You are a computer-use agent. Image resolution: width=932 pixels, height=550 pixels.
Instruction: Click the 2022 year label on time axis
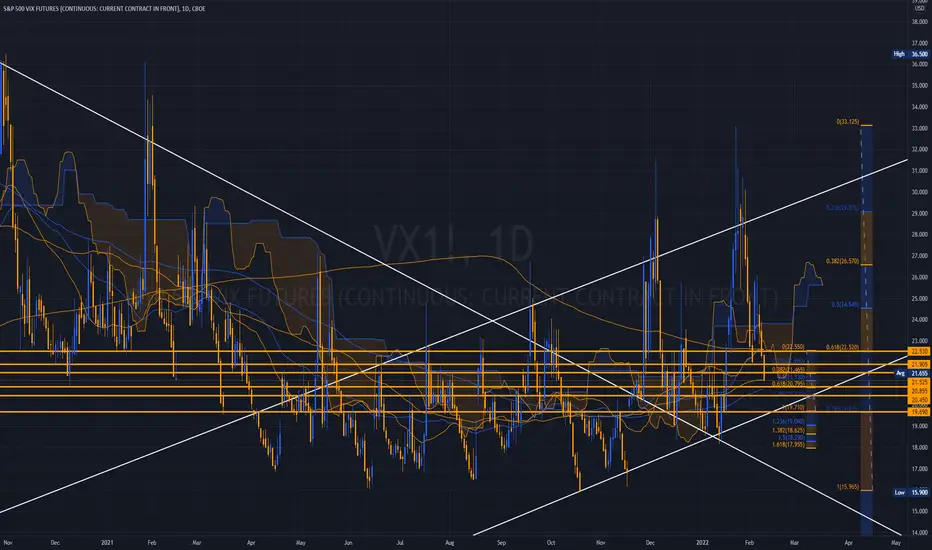point(703,542)
